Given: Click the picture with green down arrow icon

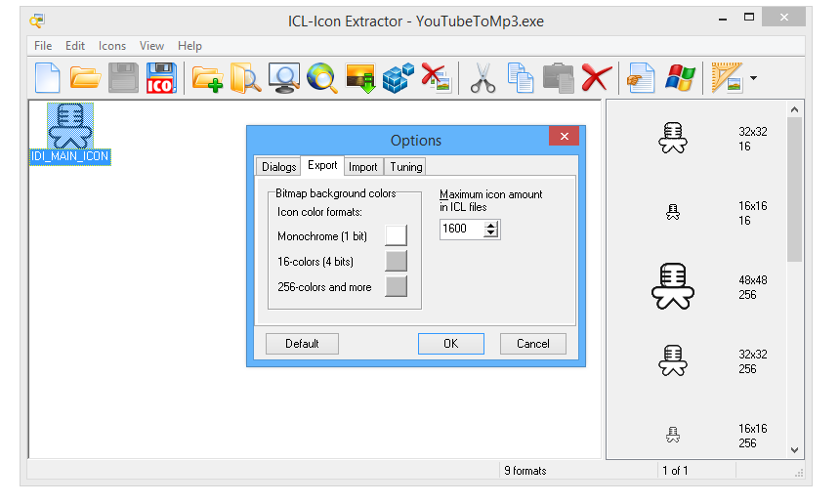Looking at the screenshot, I should [x=360, y=79].
